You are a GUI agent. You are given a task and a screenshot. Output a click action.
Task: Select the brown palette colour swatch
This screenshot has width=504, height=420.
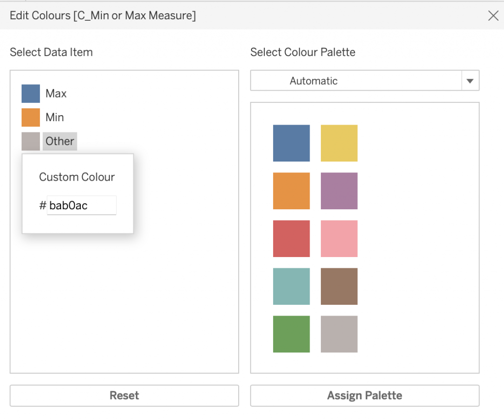[x=339, y=287]
